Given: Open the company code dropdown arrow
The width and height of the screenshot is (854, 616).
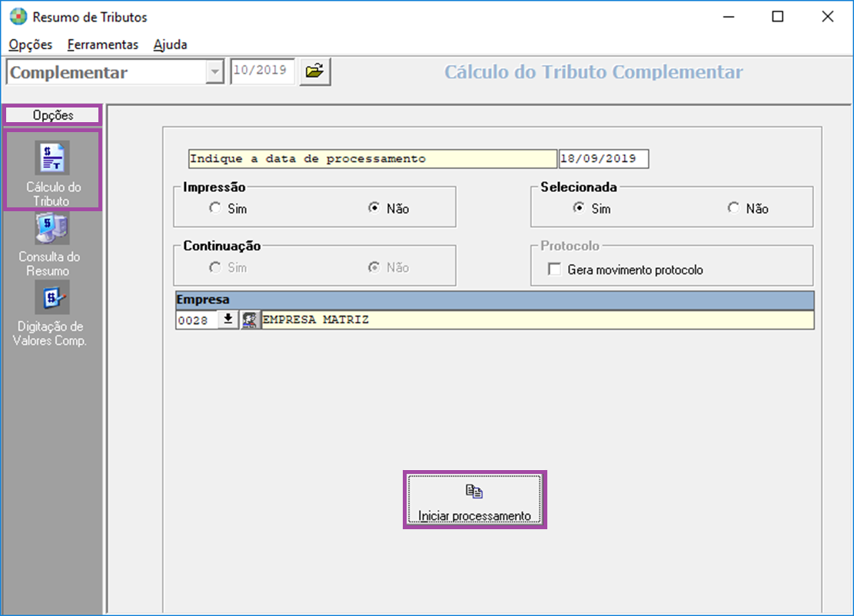Looking at the screenshot, I should [x=228, y=320].
